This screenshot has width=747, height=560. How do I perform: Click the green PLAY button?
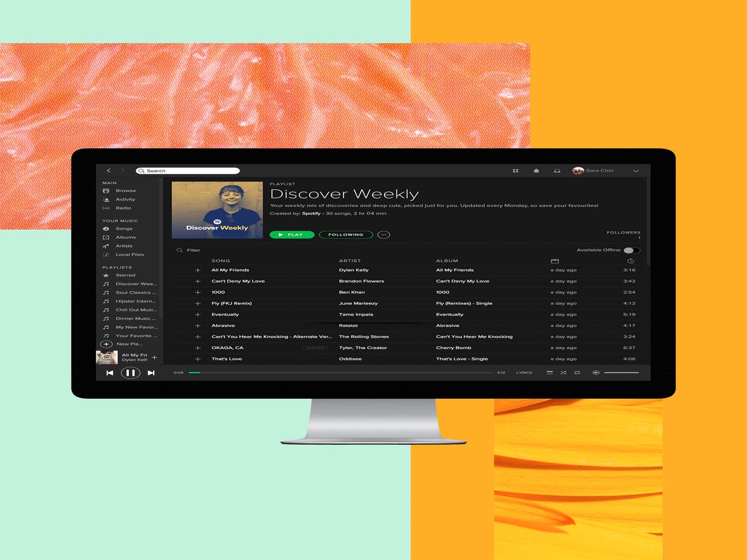pos(292,235)
